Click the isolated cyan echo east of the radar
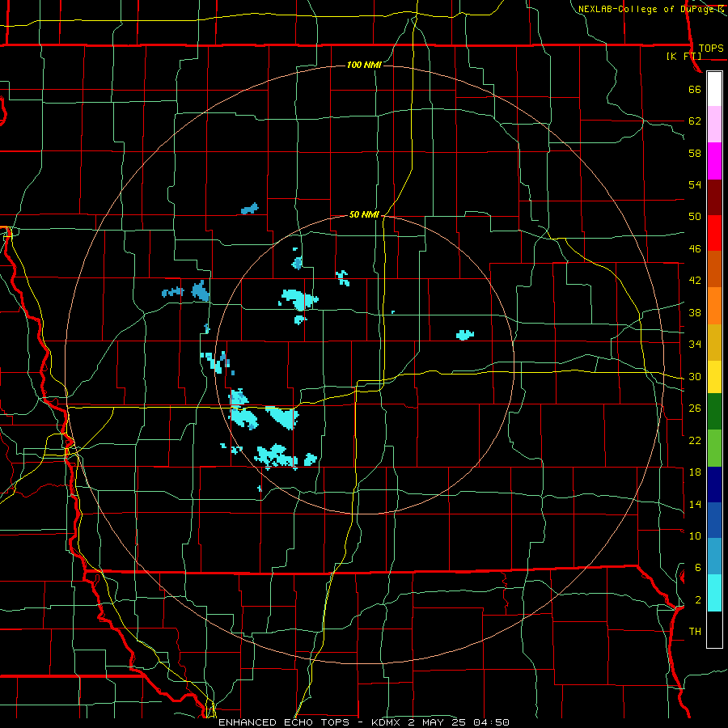Screen dimensions: 728x728 [x=465, y=335]
